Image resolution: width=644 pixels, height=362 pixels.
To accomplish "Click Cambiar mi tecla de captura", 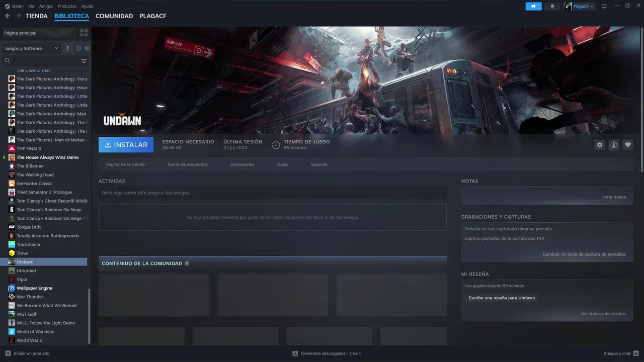I will click(x=584, y=254).
